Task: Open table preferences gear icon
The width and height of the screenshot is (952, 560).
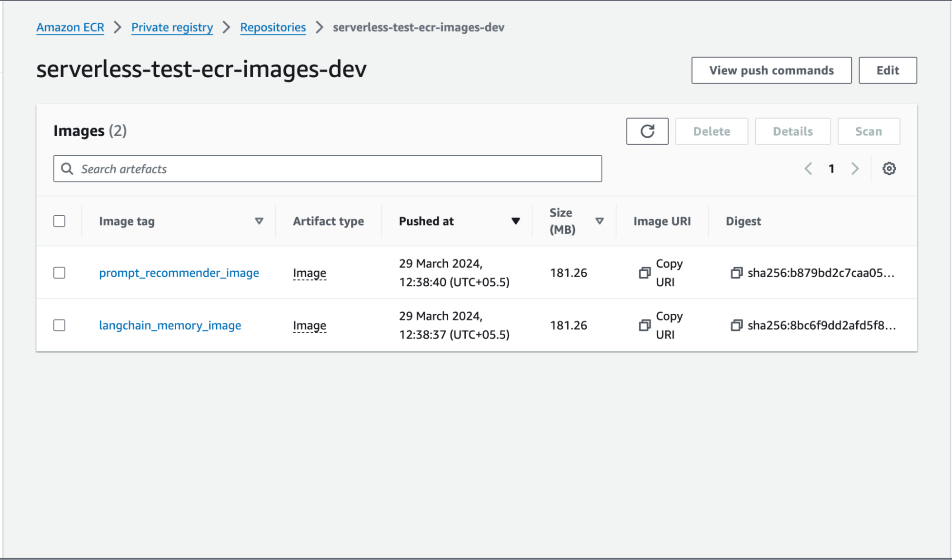Action: coord(889,169)
